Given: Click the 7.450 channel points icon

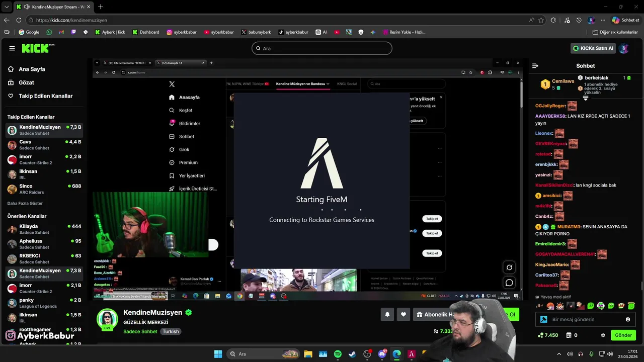Looking at the screenshot, I should (x=541, y=335).
